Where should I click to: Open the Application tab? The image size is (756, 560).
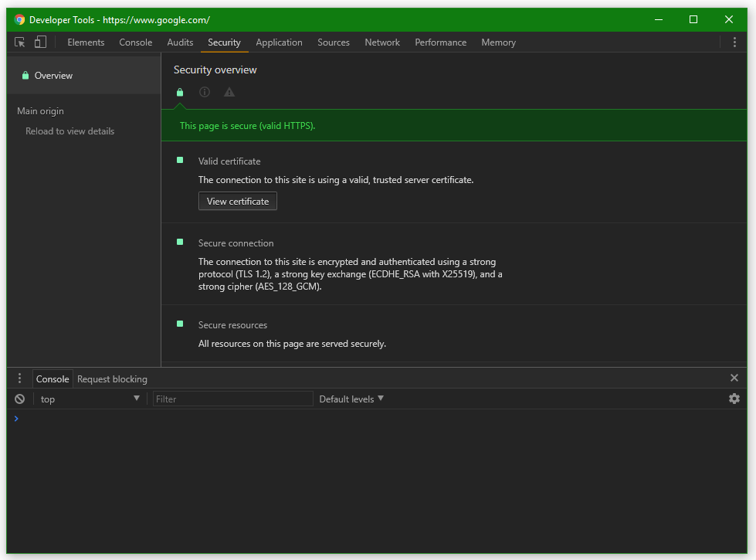click(279, 42)
